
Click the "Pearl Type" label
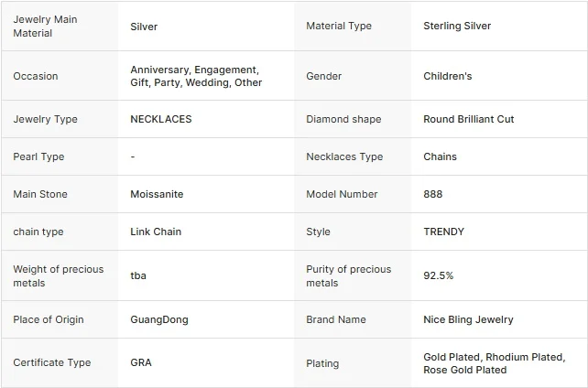tap(38, 157)
